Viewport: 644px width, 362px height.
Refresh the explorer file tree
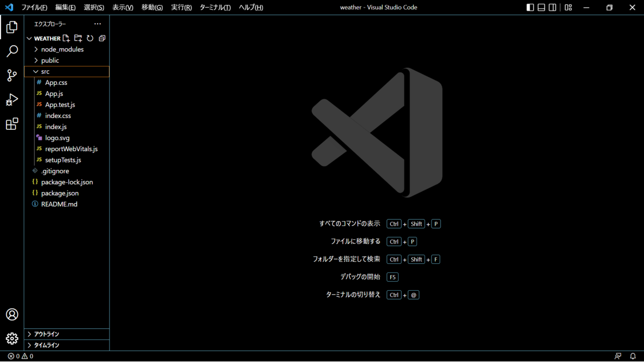click(90, 38)
